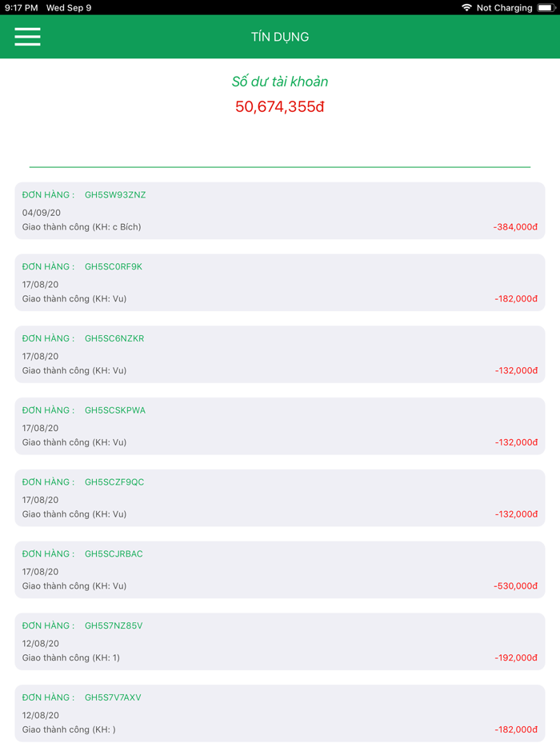This screenshot has height=747, width=560.
Task: Tap Giao thành công (KH: c Bích) status
Action: (x=82, y=227)
